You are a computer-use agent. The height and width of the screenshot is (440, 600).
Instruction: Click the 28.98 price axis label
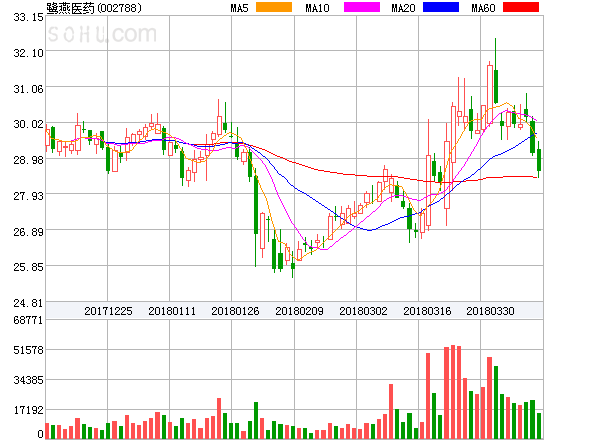tap(28, 160)
